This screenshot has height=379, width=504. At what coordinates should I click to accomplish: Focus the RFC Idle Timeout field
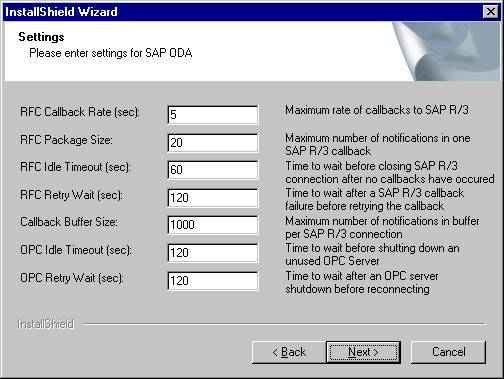point(213,170)
